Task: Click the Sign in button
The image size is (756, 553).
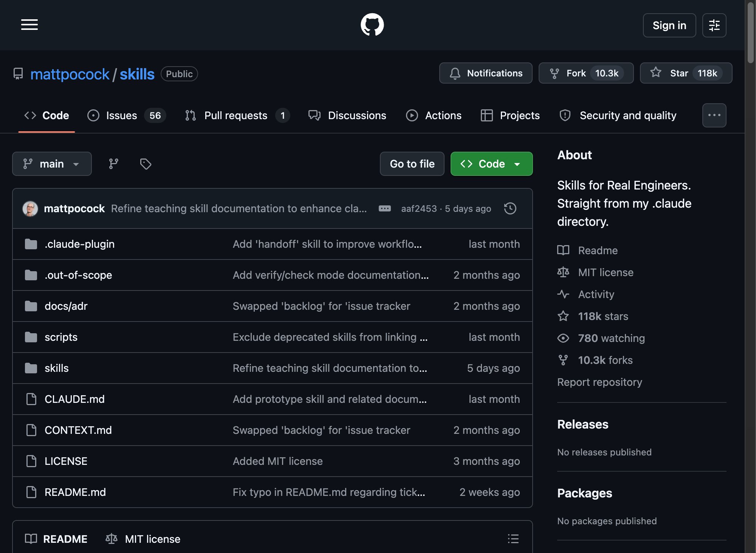Action: click(x=669, y=25)
